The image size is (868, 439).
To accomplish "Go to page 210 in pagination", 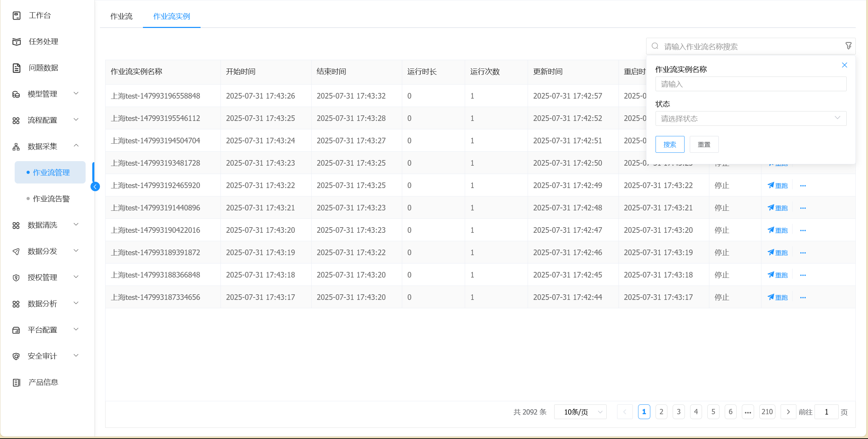I will click(x=767, y=412).
